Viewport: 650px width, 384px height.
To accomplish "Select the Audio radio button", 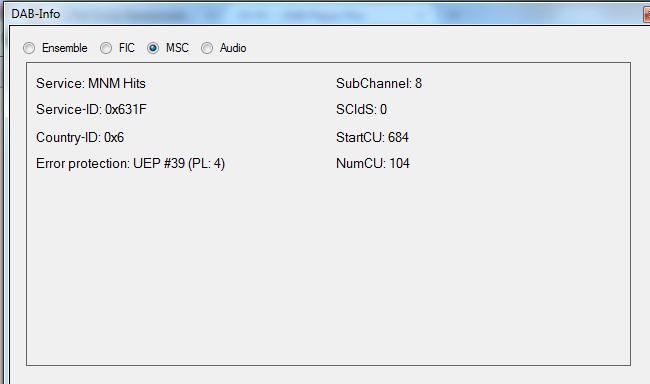I will tap(207, 48).
